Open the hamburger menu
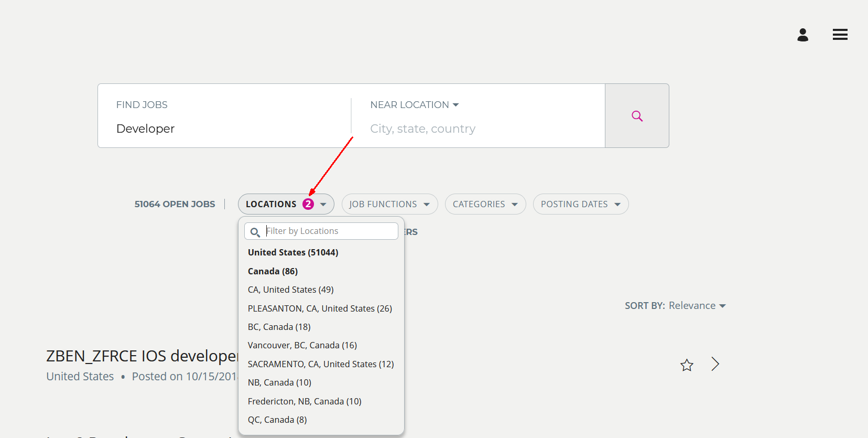 (x=840, y=35)
